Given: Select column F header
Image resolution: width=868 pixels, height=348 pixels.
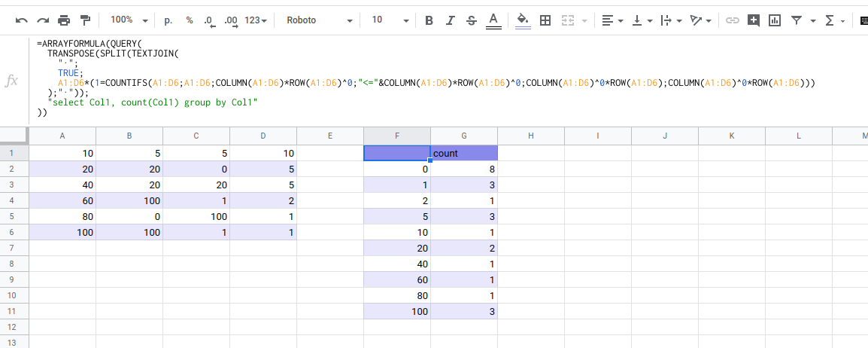Looking at the screenshot, I should (x=397, y=136).
